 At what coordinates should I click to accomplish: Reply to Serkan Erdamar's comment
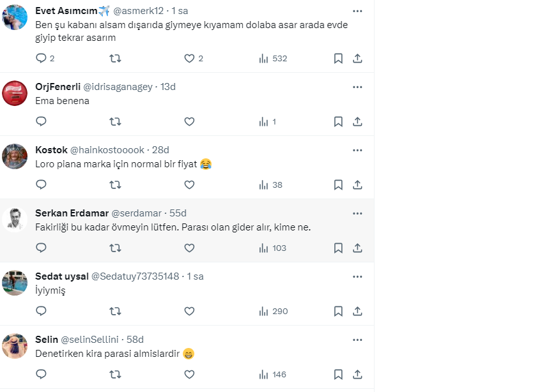41,248
